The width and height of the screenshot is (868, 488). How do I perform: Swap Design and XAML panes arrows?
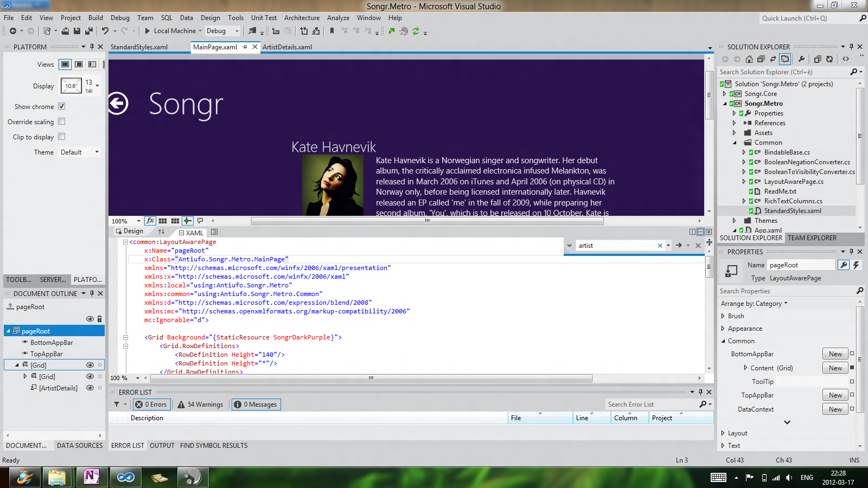(161, 232)
